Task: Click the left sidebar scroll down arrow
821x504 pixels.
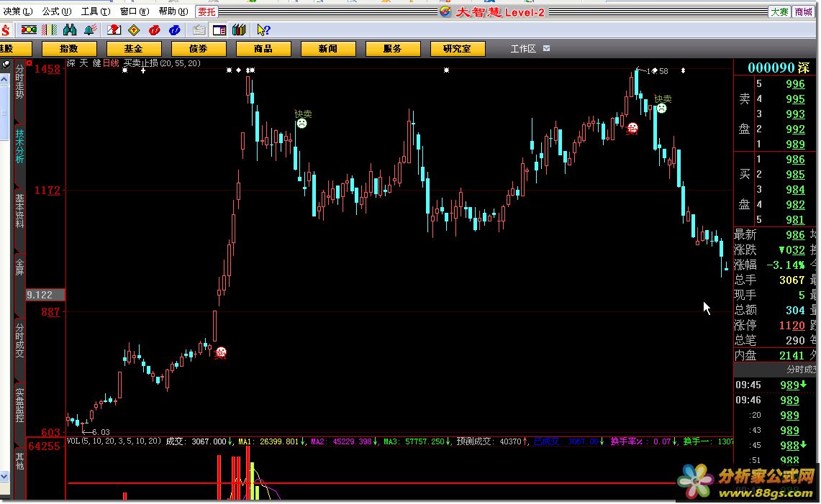Action: point(5,476)
